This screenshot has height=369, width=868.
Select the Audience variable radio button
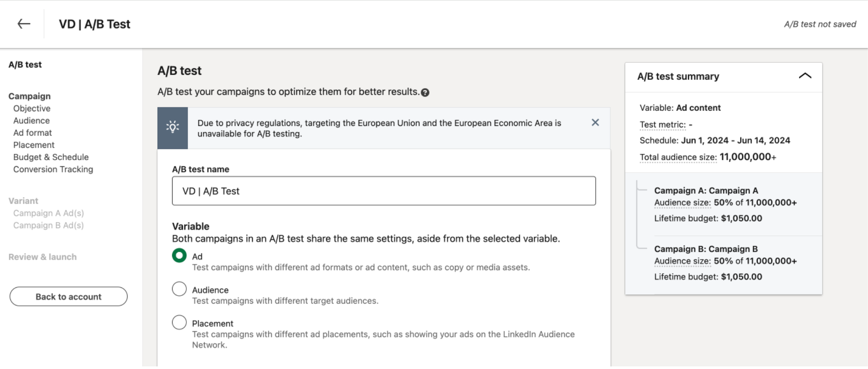(179, 289)
